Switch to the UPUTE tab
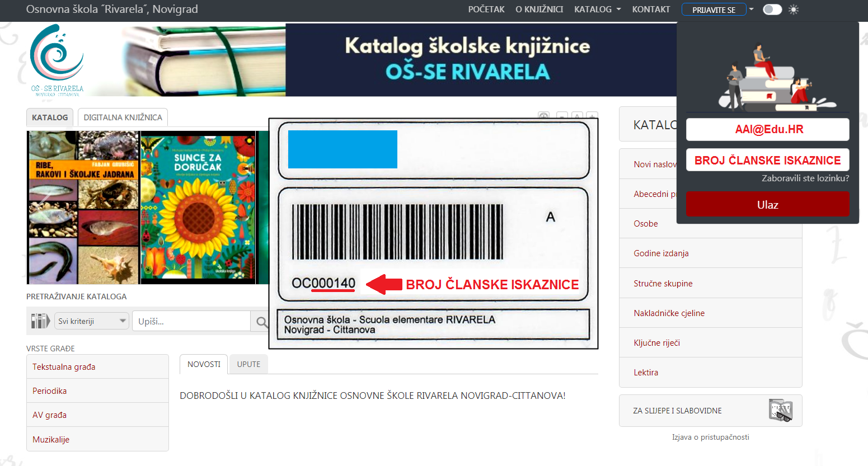This screenshot has height=466, width=868. pyautogui.click(x=248, y=364)
